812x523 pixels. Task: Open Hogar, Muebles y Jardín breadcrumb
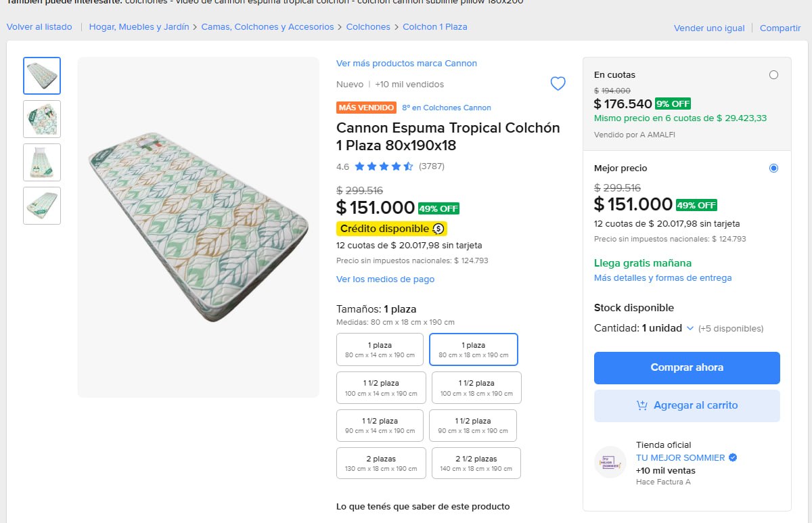(139, 27)
